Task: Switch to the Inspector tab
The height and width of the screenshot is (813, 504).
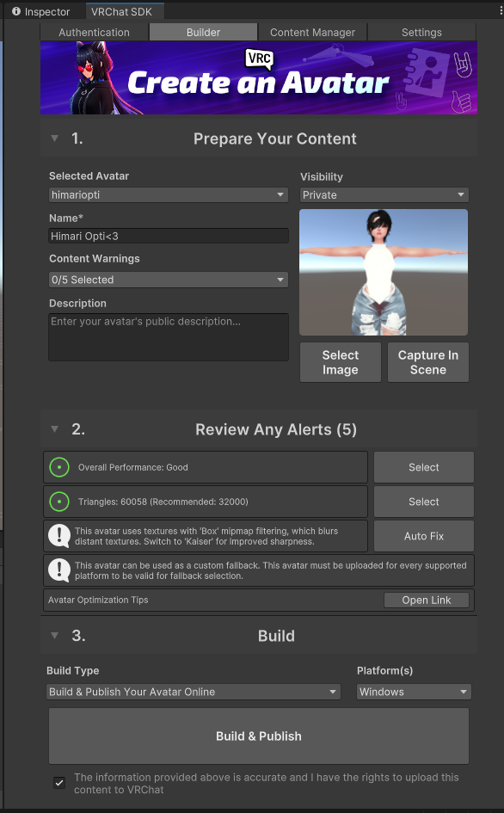Action: point(40,11)
